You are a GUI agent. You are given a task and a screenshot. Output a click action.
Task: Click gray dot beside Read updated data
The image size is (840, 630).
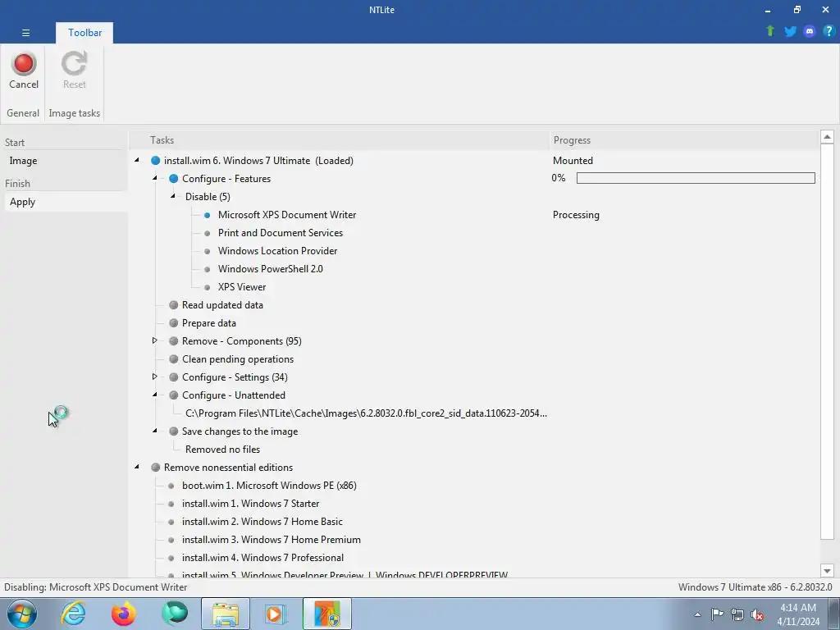coord(174,305)
